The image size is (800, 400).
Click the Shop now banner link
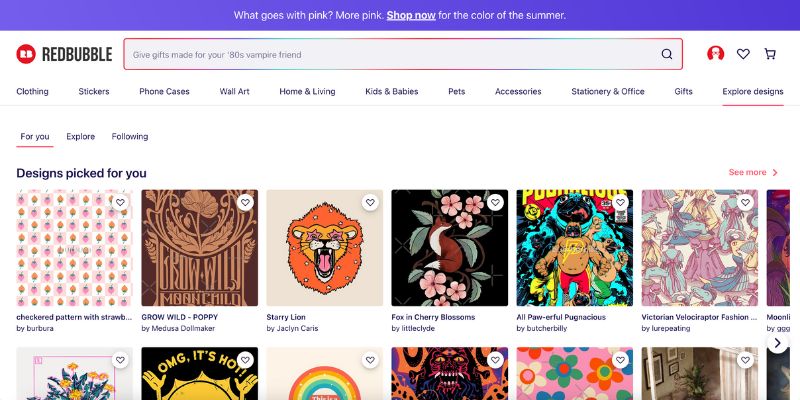click(411, 15)
